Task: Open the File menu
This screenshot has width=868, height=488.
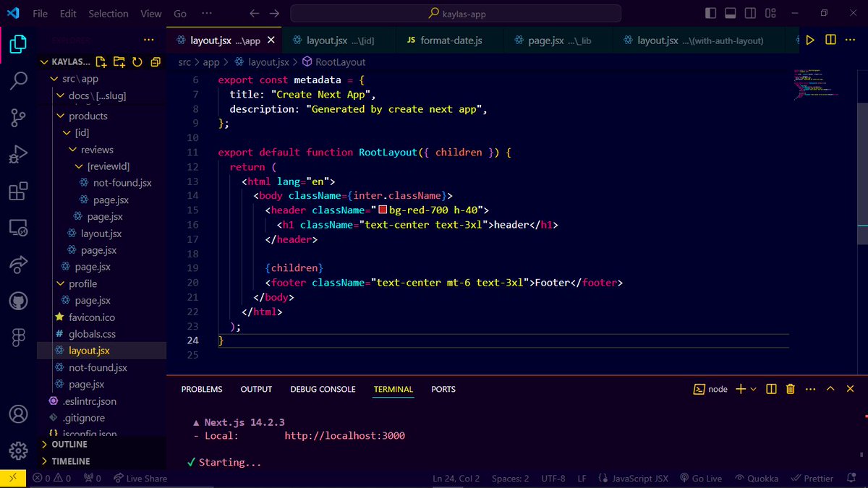Action: pos(41,14)
